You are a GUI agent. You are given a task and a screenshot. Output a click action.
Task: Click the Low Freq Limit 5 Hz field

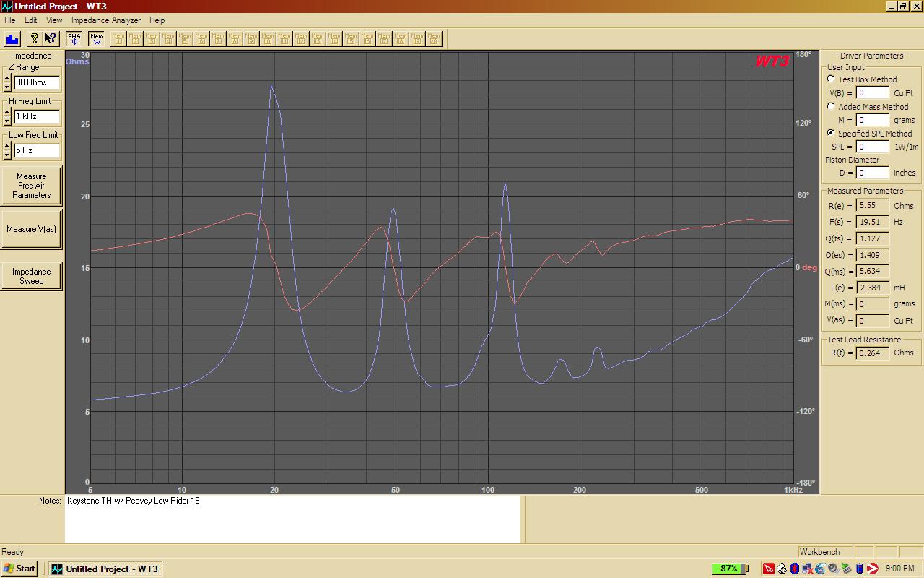(x=36, y=150)
